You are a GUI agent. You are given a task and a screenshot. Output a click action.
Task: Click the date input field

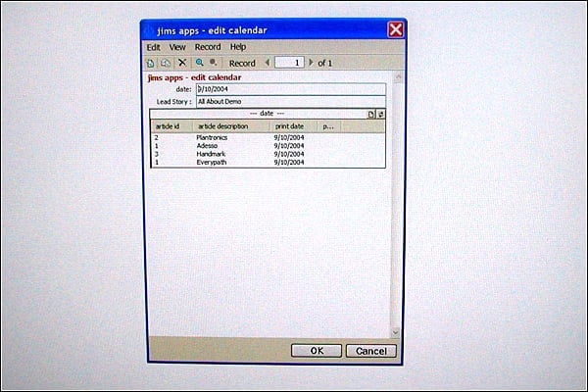(291, 89)
